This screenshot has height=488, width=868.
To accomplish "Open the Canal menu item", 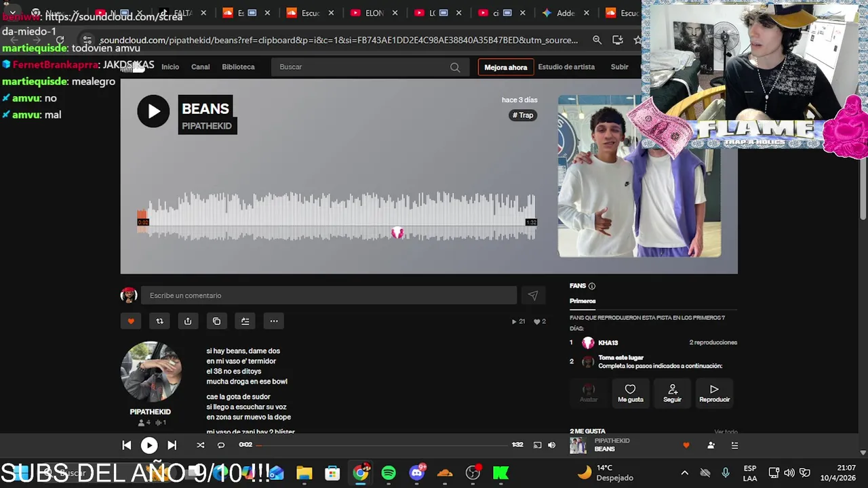I will (x=200, y=67).
